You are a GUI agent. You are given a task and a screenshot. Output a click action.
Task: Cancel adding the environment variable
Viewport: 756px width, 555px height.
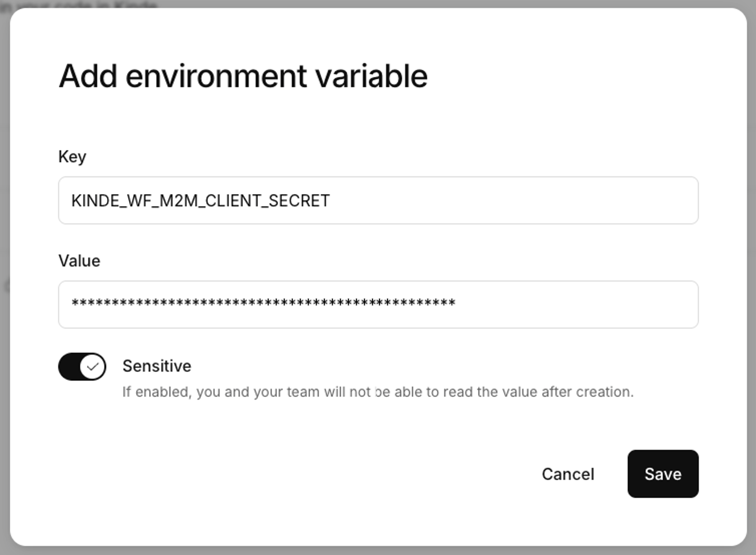tap(568, 474)
